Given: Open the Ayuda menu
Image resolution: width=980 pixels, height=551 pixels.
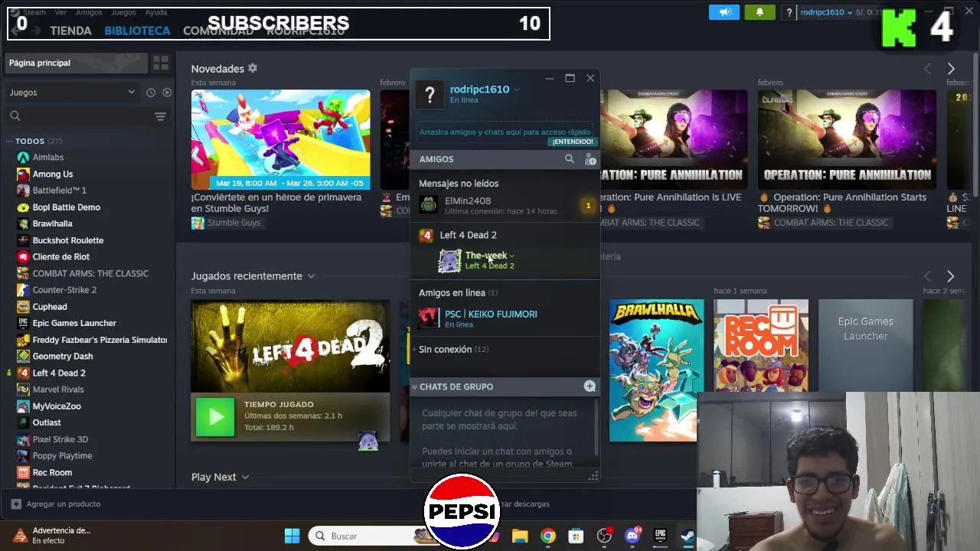Looking at the screenshot, I should point(156,12).
